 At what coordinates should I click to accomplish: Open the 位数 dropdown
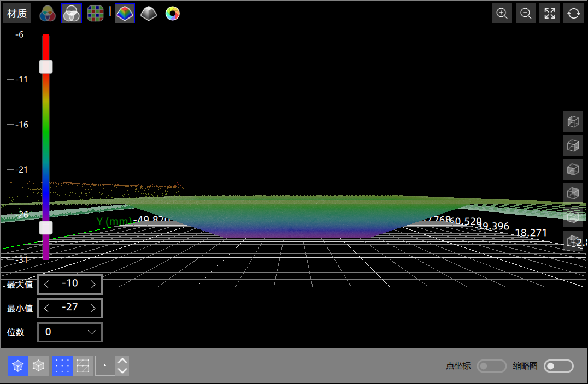69,332
